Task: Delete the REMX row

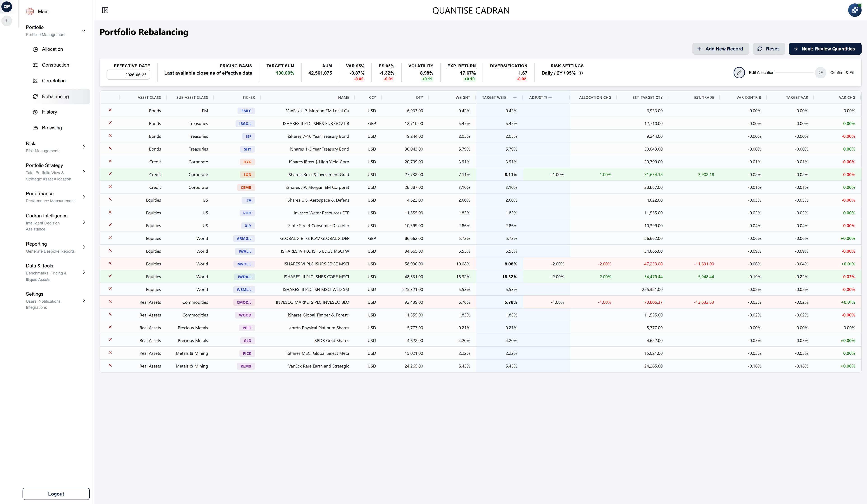Action: [x=110, y=365]
